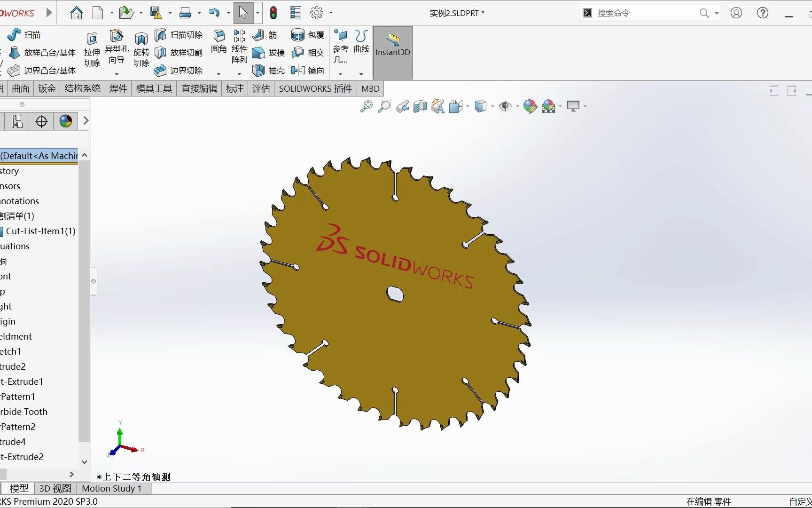Open the Motion Study 1 tab
This screenshot has width=812, height=508.
click(x=111, y=488)
